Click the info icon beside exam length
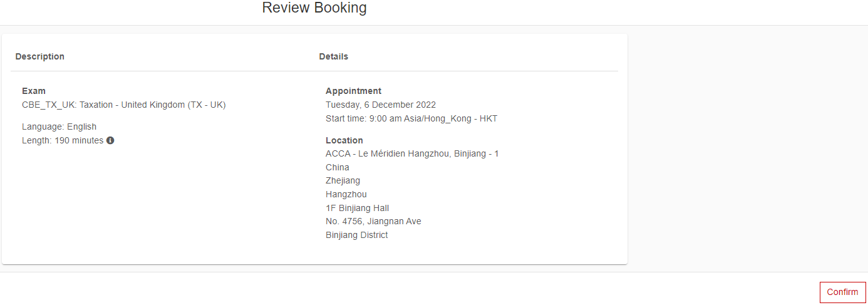The width and height of the screenshot is (868, 305). tap(110, 140)
